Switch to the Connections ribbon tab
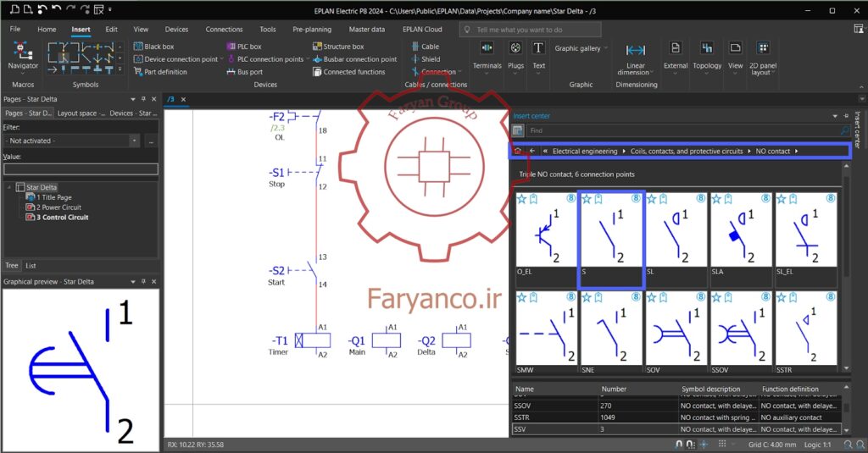The width and height of the screenshot is (868, 453). click(224, 30)
